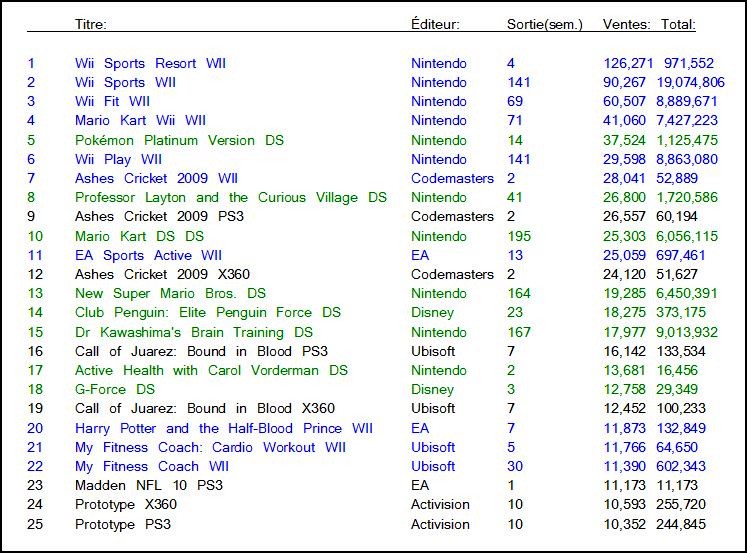The width and height of the screenshot is (747, 553).
Task: Select the Wii Sports Resort WII title
Action: pyautogui.click(x=150, y=63)
